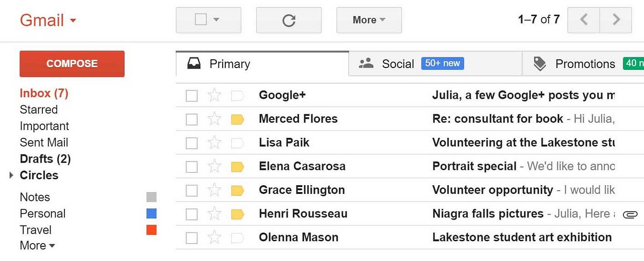Mark Google+ email as important
644x261 pixels.
point(237,96)
